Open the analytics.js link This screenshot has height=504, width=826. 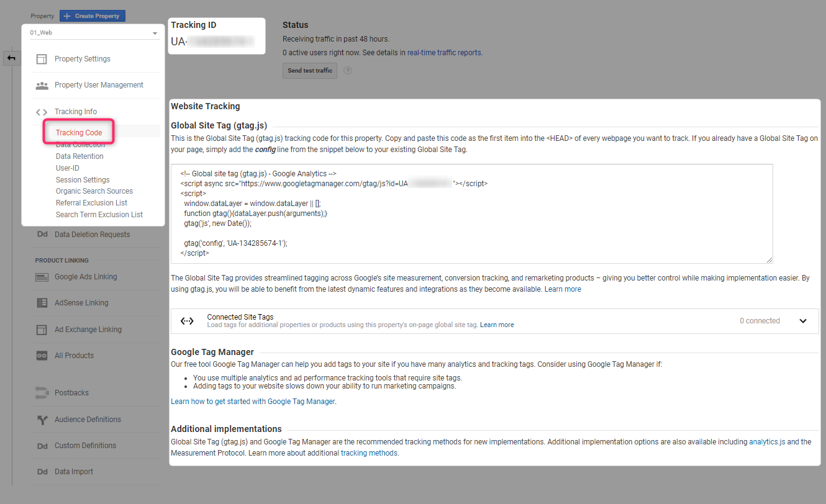click(x=767, y=442)
